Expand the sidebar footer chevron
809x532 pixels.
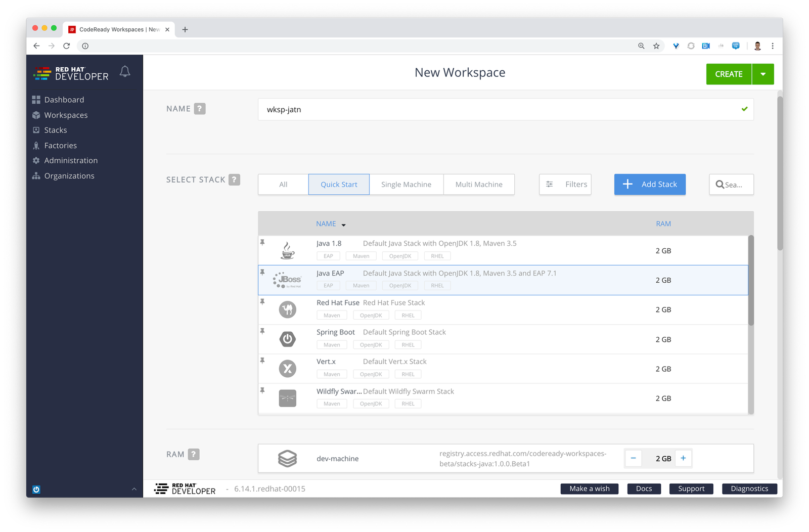[134, 489]
